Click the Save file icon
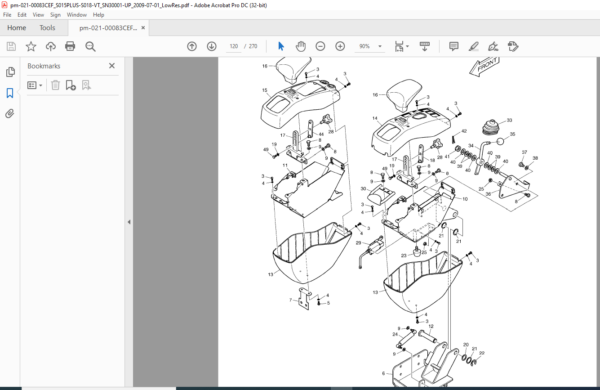Viewport: 600px width, 390px height. coord(11,46)
